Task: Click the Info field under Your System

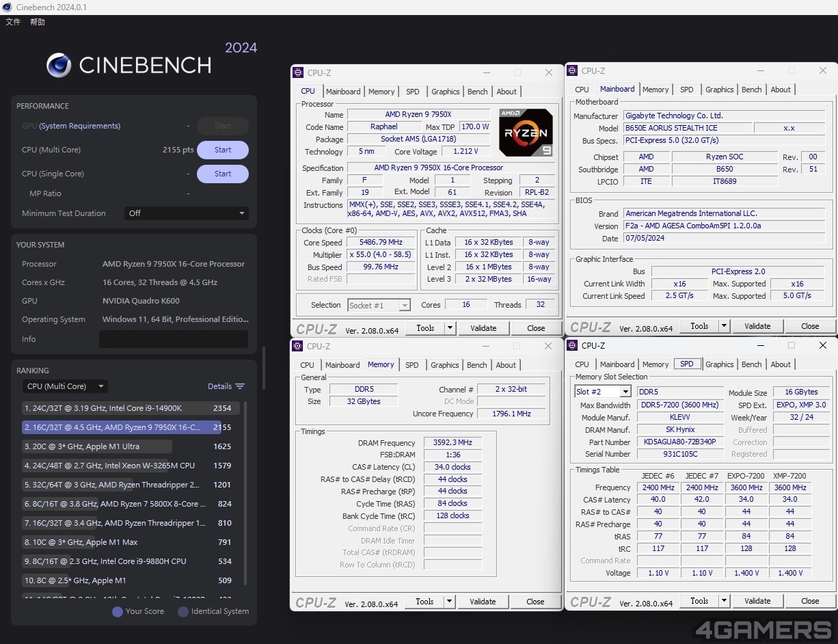Action: [x=174, y=339]
